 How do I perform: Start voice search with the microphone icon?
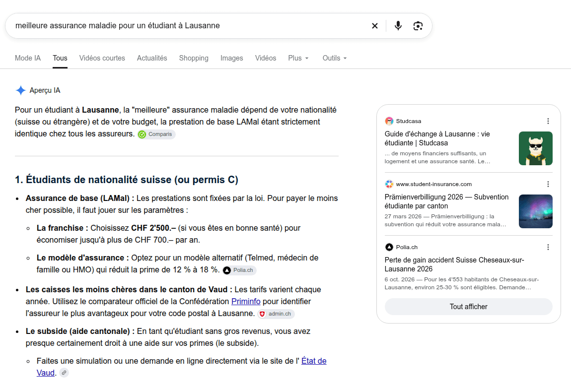click(398, 26)
